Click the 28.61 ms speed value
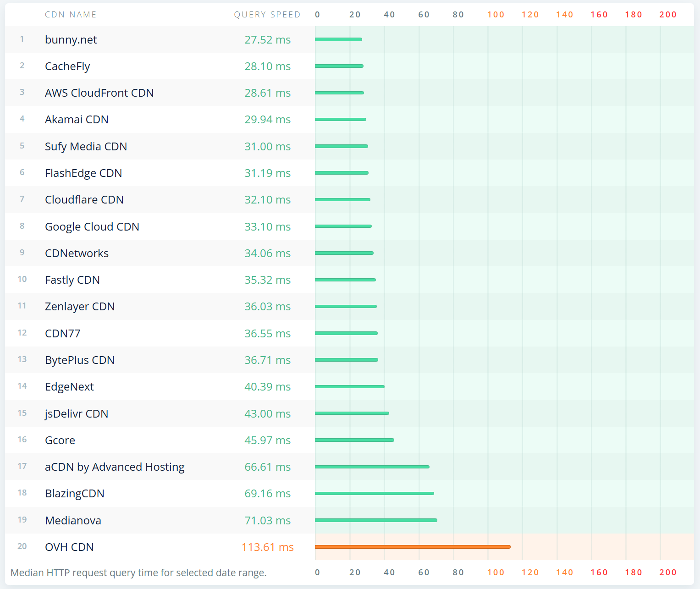Viewport: 700px width, 589px height. 268,93
